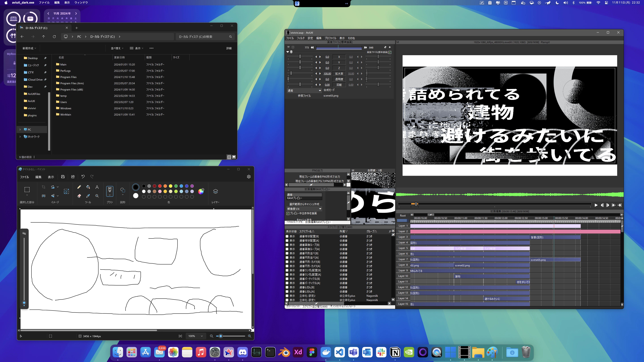The image size is (644, 362).
Task: Expand the PC tree node
Action: click(x=20, y=129)
